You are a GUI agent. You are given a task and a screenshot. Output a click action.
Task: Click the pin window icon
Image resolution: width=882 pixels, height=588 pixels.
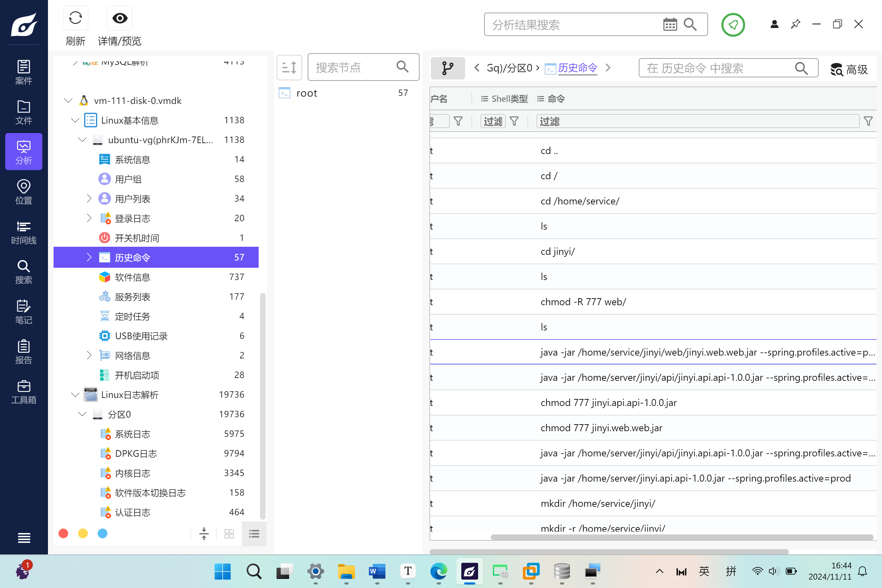795,24
